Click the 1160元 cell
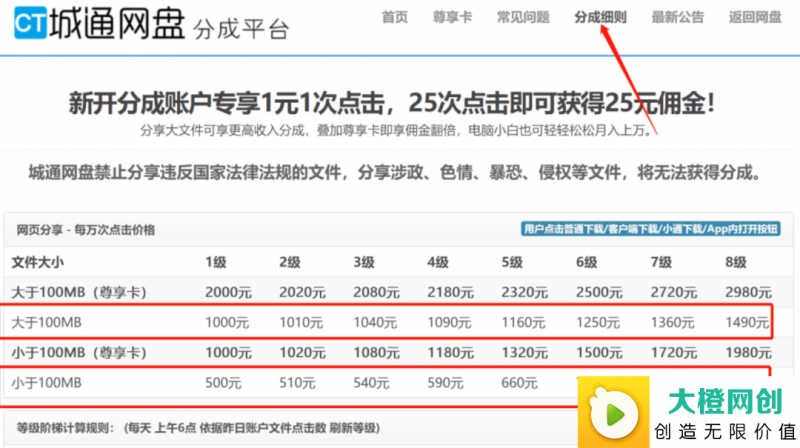 click(x=523, y=322)
